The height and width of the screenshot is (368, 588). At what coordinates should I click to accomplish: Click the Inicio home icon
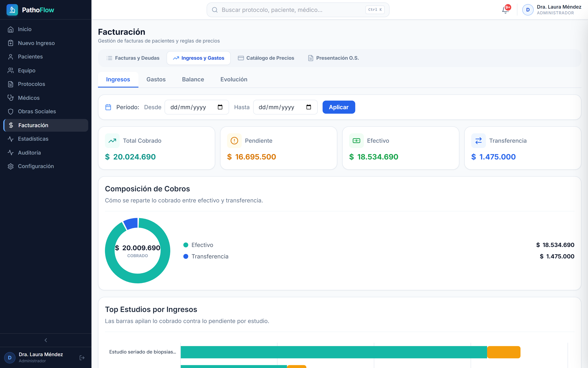click(10, 29)
